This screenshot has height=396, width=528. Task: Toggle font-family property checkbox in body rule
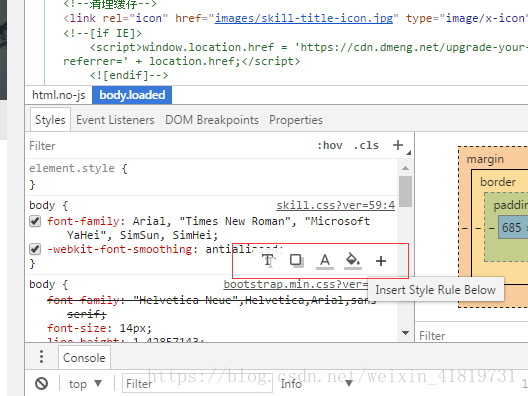tap(35, 222)
